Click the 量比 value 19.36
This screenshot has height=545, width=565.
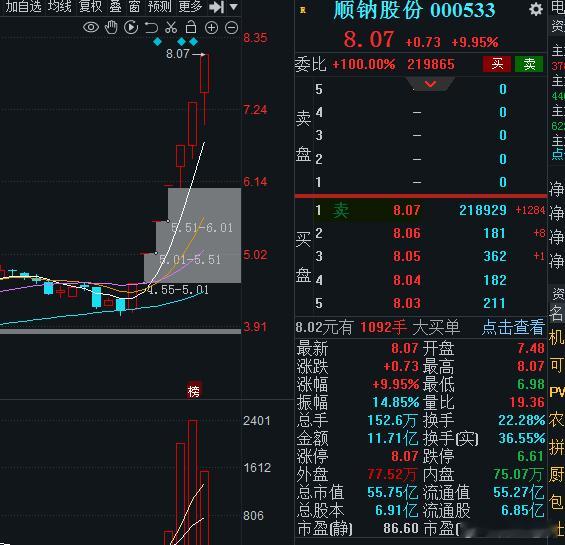(x=527, y=402)
